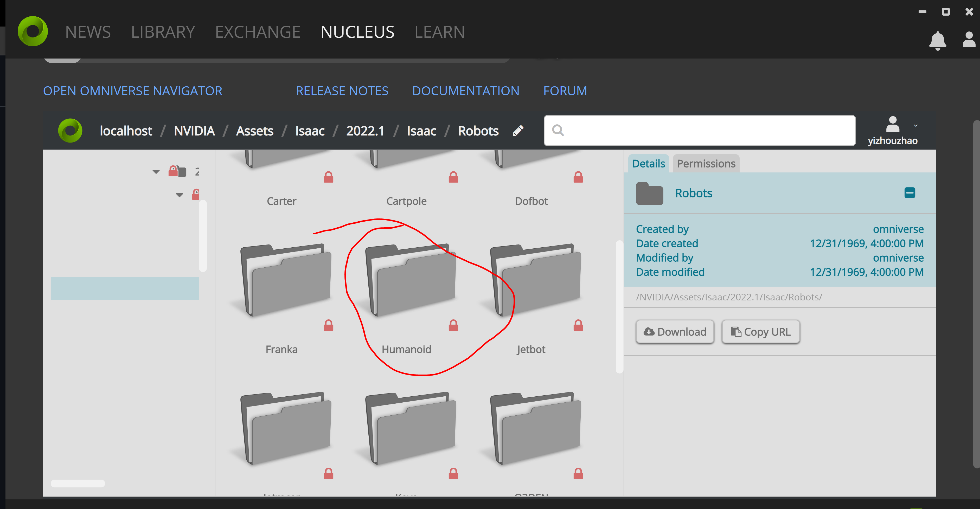
Task: Click the lock icon under the Humanoid folder
Action: click(x=453, y=325)
